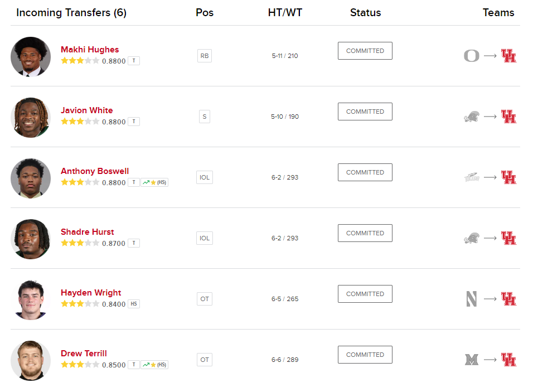The height and width of the screenshot is (392, 538).
Task: Click Oregon logo in Makhi Hughes row
Action: point(471,56)
